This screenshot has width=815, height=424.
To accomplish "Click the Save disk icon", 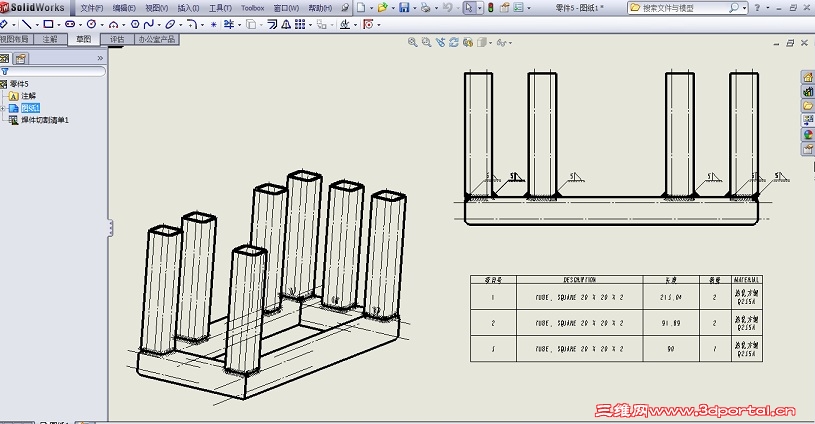I will coord(404,8).
